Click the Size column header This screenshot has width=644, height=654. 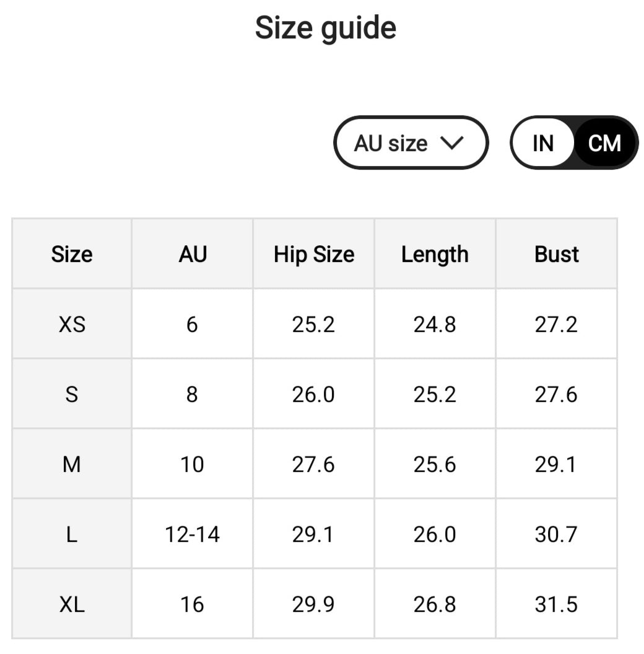[72, 254]
